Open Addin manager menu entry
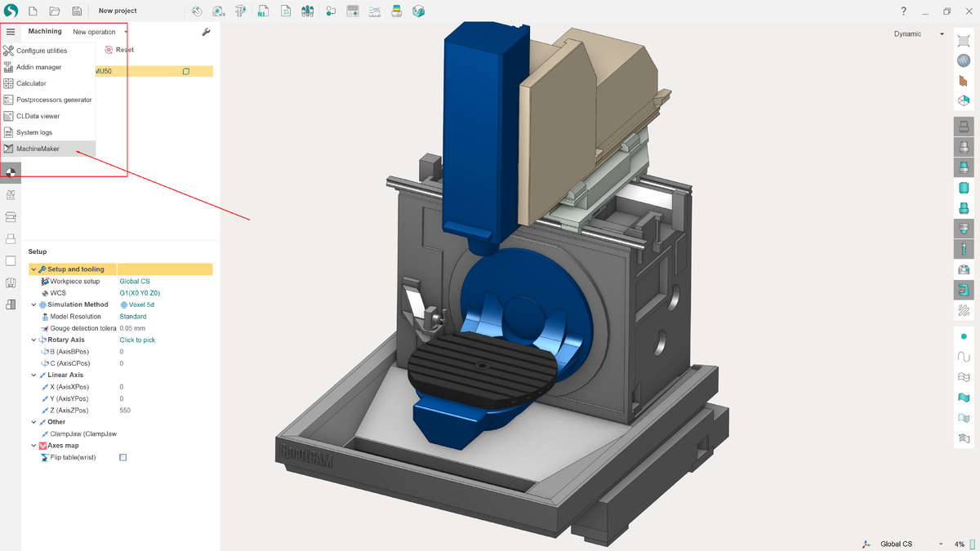 pyautogui.click(x=48, y=67)
